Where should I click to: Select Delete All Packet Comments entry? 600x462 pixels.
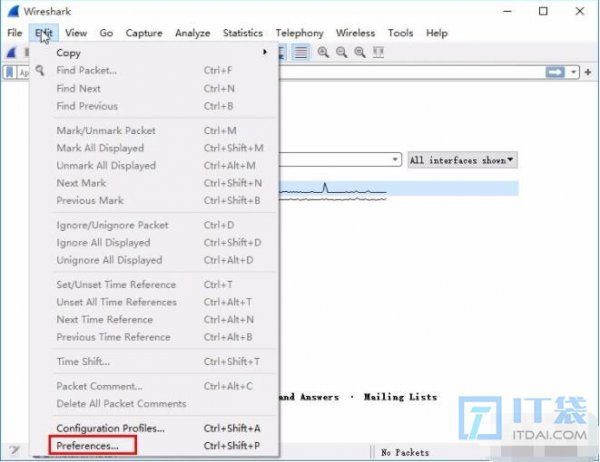(x=154, y=404)
